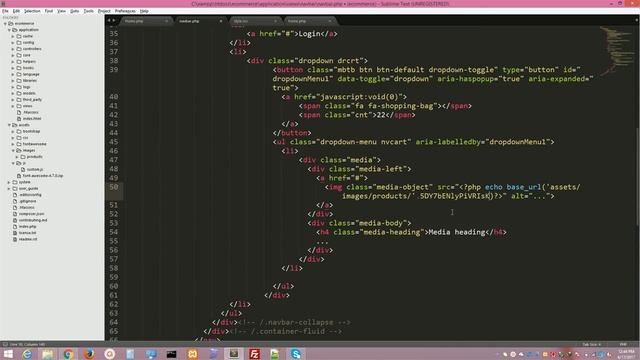Expand the products folder
This screenshot has height=360, width=640.
pyautogui.click(x=17, y=157)
